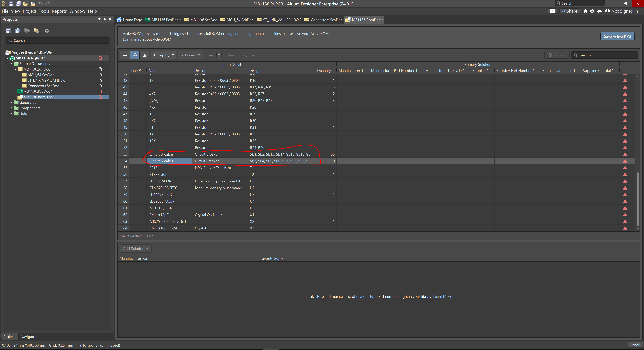Image resolution: width=644 pixels, height=350 pixels.
Task: Click the global Search box in the title bar
Action: 579,3
